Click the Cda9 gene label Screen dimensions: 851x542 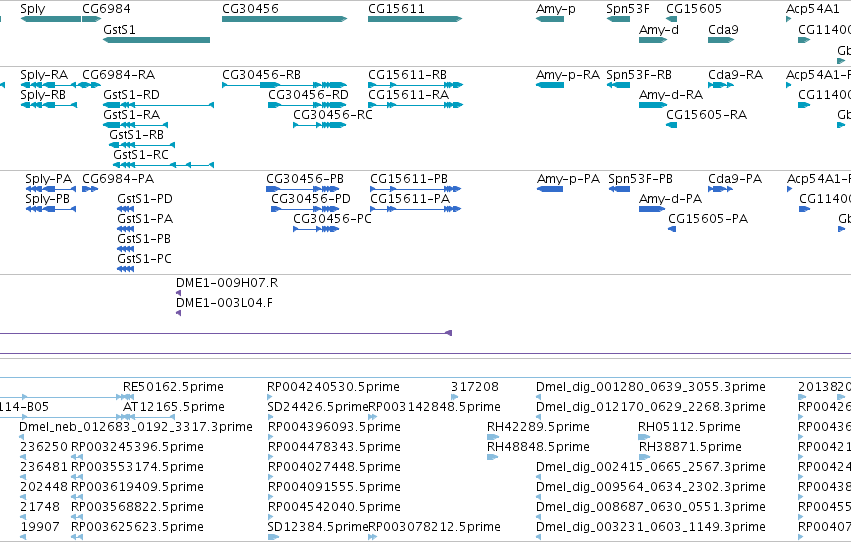pos(723,29)
